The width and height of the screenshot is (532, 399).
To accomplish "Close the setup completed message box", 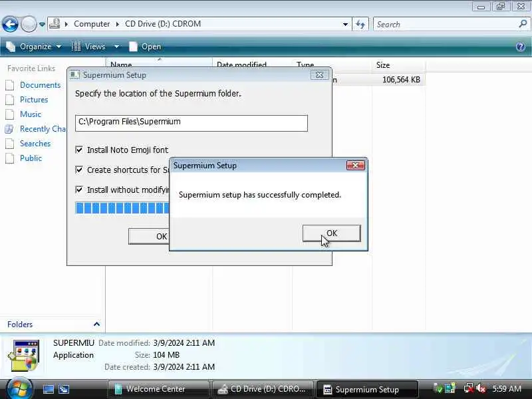I will pyautogui.click(x=356, y=165).
